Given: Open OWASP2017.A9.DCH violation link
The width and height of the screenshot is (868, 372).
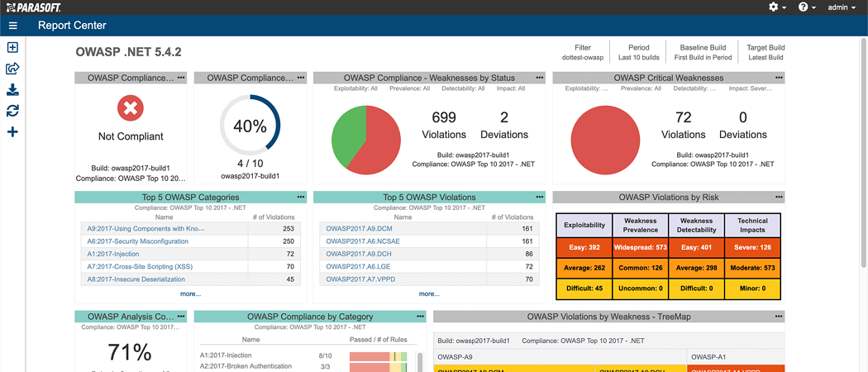Looking at the screenshot, I should [x=358, y=254].
